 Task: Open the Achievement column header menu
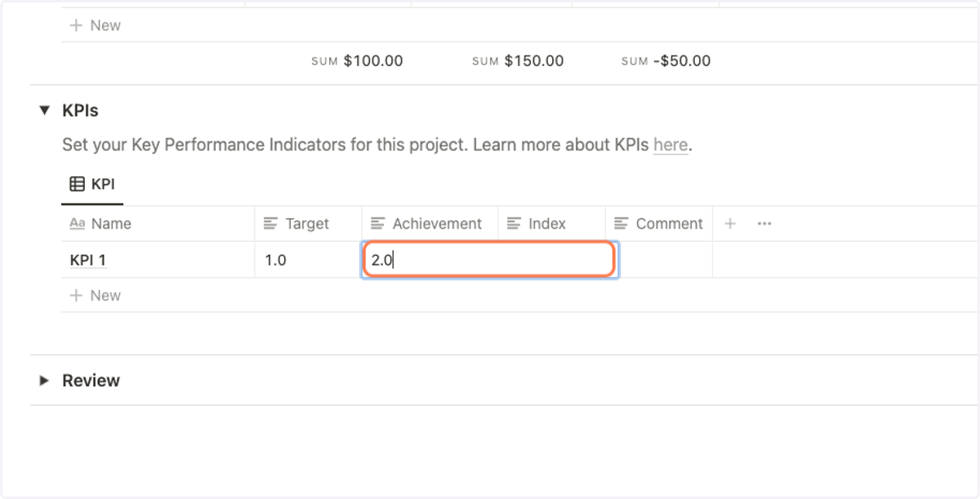click(430, 224)
